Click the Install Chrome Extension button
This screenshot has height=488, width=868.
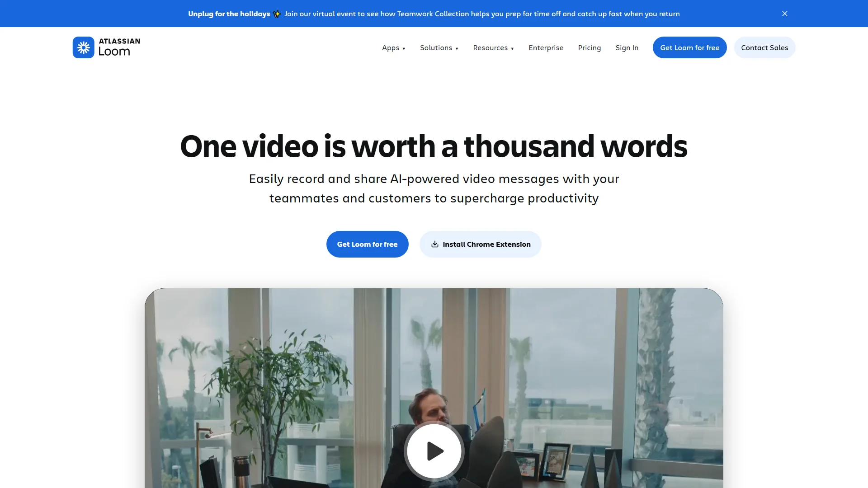[x=486, y=244]
